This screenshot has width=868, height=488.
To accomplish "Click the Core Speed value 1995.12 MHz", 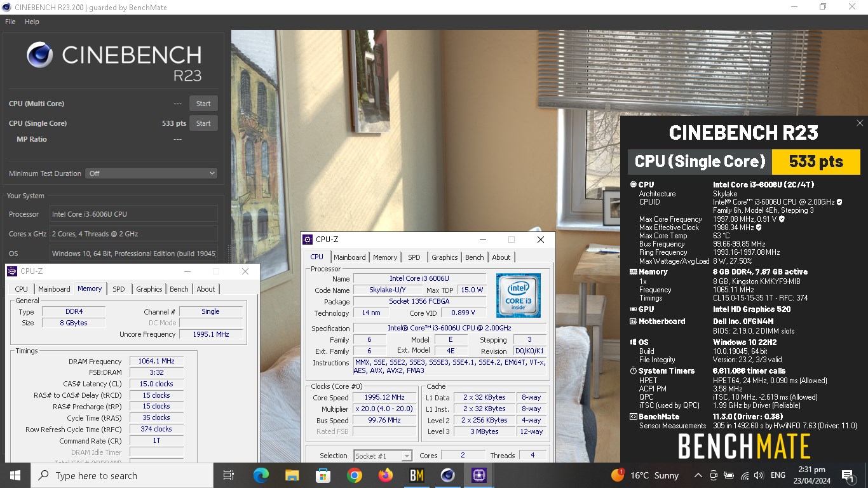I will [x=385, y=398].
